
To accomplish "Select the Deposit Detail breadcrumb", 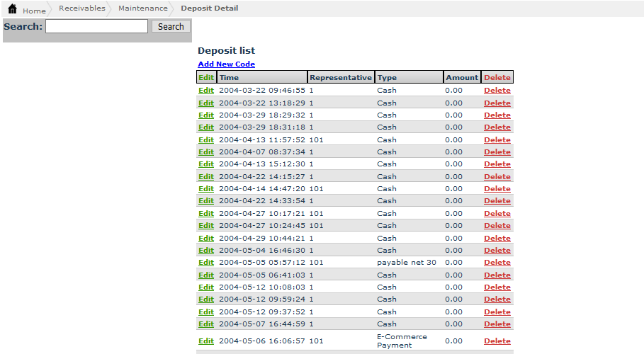I will [209, 8].
